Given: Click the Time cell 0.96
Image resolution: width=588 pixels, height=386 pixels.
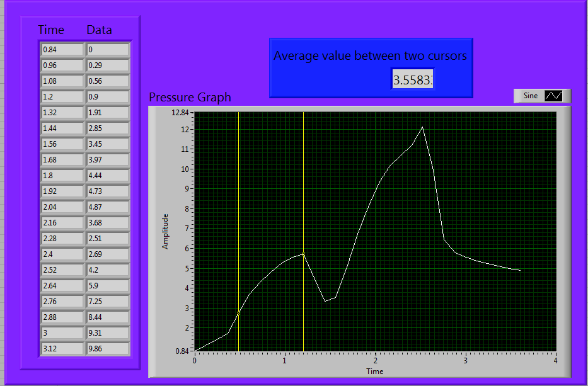Looking at the screenshot, I should [x=62, y=65].
